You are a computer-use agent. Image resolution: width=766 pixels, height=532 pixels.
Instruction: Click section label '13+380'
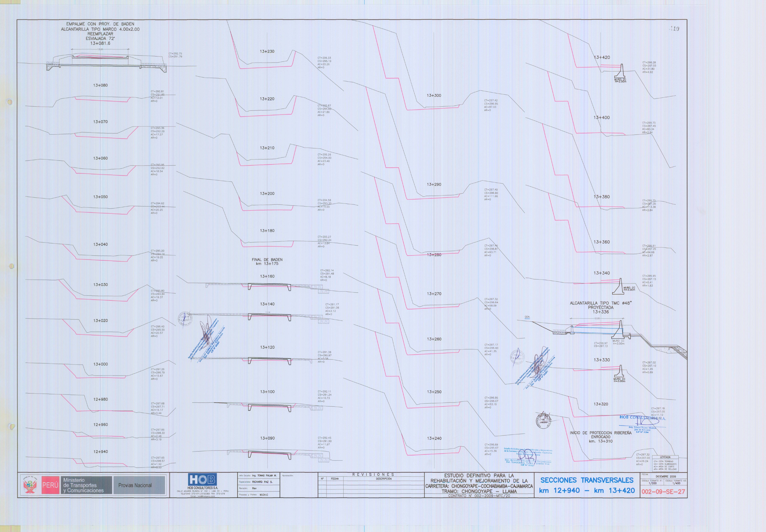601,197
